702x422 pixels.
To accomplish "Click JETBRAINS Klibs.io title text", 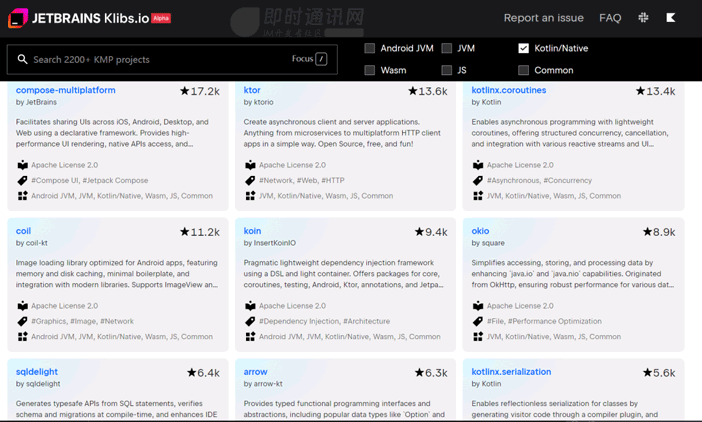I will click(x=90, y=18).
